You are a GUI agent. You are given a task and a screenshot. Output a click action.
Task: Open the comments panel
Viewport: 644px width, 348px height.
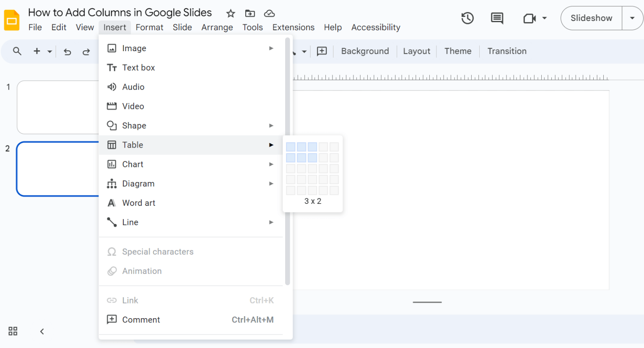(496, 18)
